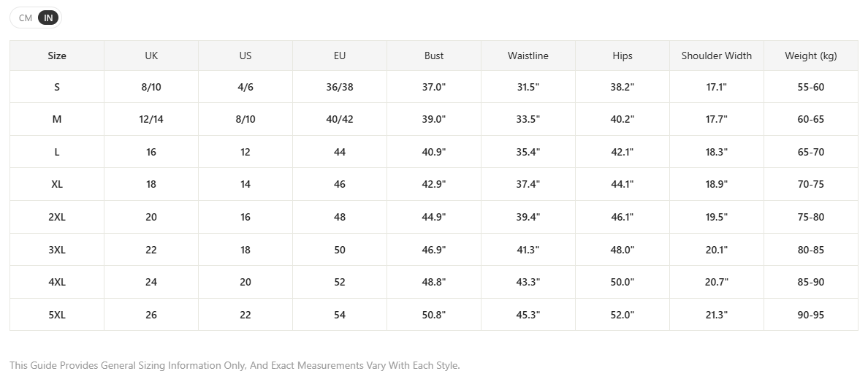Click the Shoulder Width column header
The image size is (868, 390).
click(716, 56)
